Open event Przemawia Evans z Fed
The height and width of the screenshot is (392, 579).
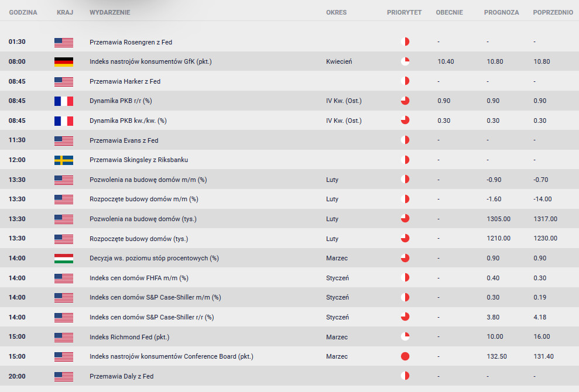tap(124, 140)
